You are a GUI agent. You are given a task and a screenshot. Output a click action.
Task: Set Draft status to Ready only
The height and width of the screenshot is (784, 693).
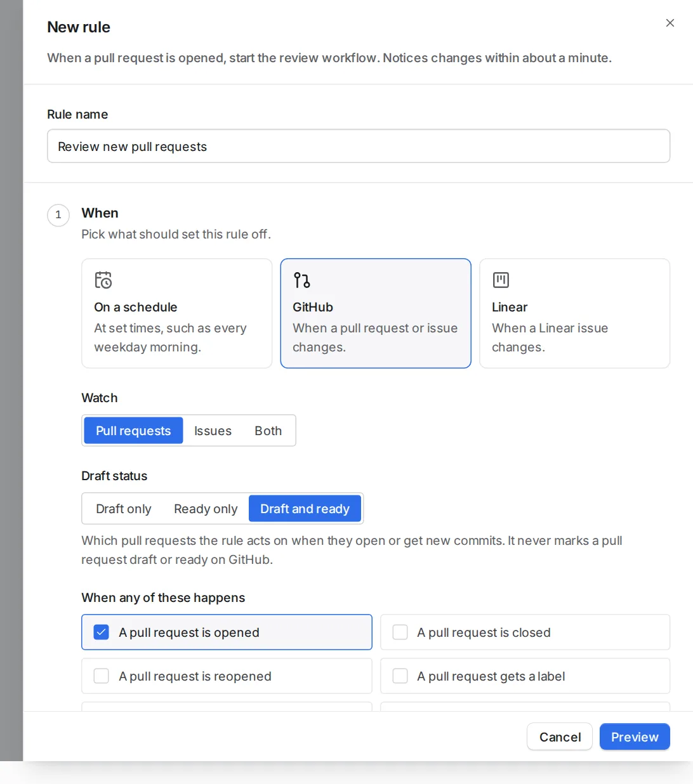pos(206,509)
